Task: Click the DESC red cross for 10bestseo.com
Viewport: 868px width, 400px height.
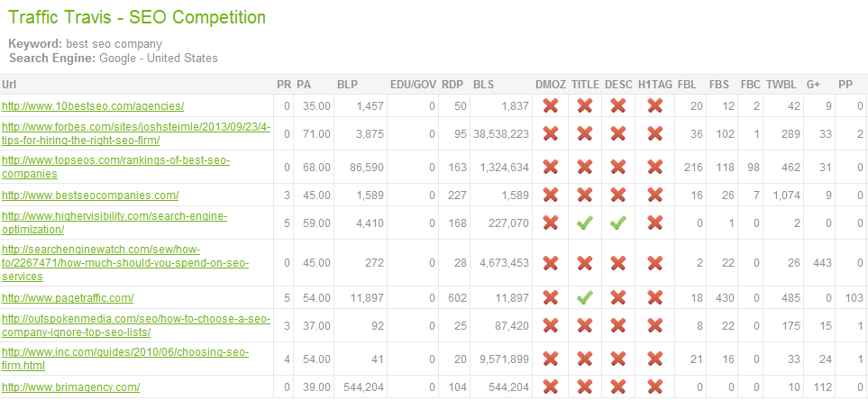Action: 618,105
